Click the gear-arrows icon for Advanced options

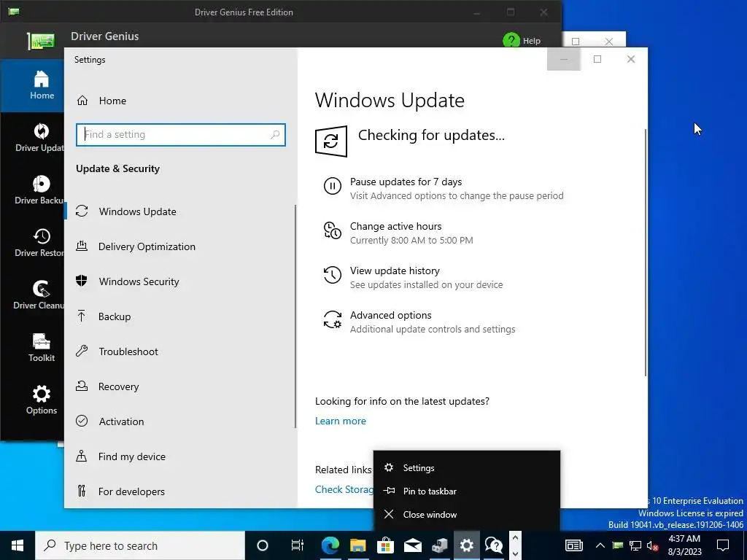pos(333,319)
